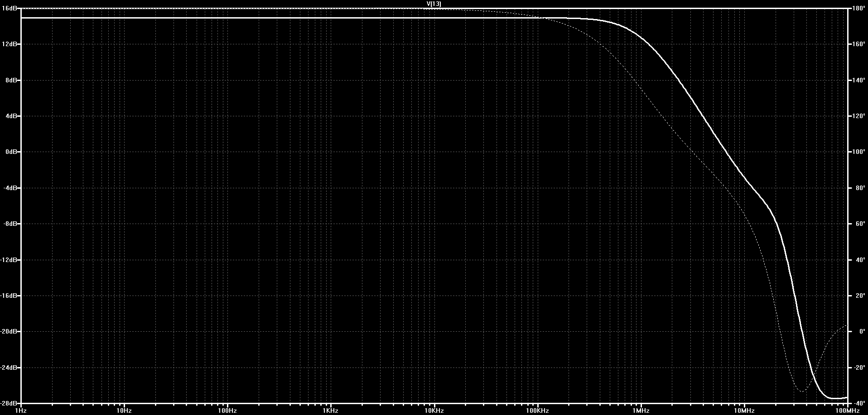Click the -12dB magnitude axis label
This screenshot has height=415, width=868.
pos(9,260)
